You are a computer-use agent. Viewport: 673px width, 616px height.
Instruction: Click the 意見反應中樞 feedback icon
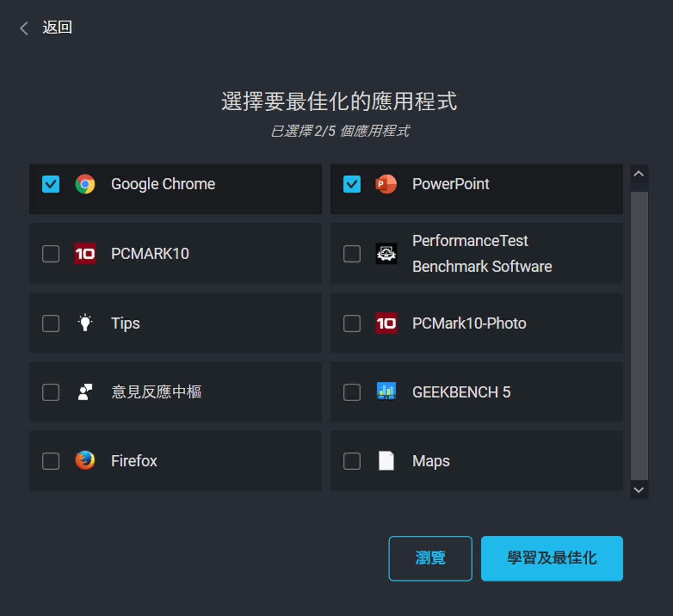pos(85,392)
